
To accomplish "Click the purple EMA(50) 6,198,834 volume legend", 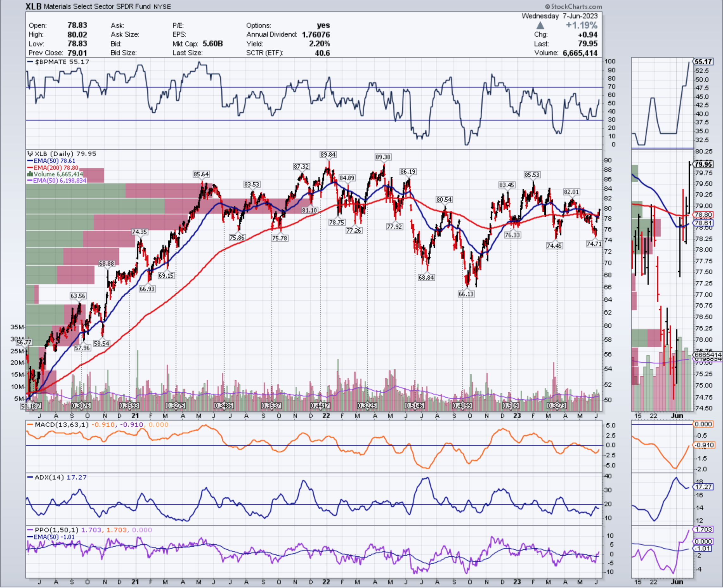I will [56, 180].
